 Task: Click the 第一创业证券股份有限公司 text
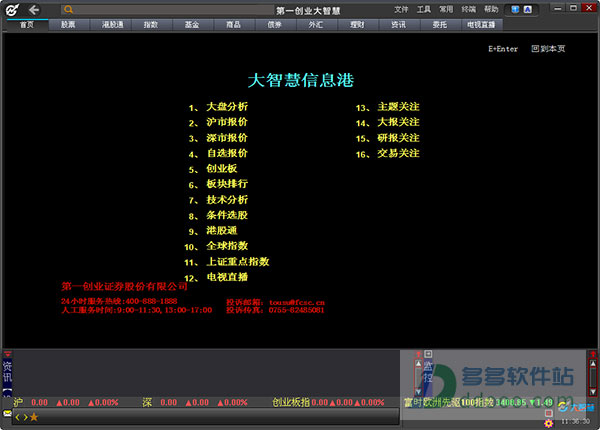(124, 286)
